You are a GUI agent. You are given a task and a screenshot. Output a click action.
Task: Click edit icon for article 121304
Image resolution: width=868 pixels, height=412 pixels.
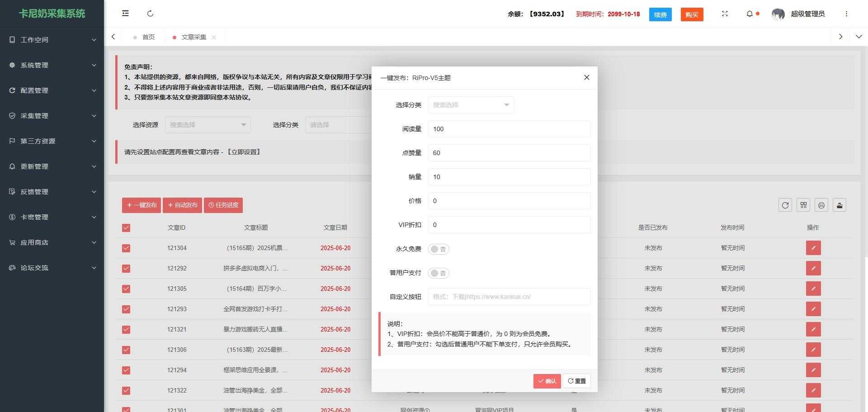[813, 248]
